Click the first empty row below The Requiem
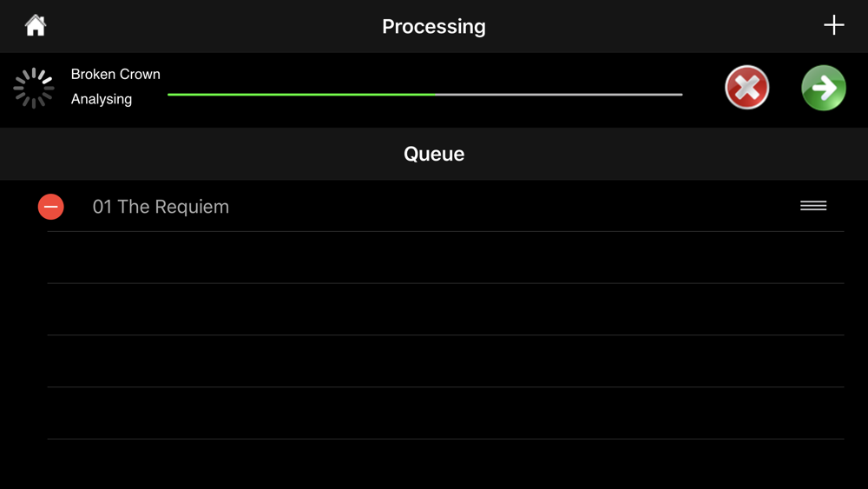The height and width of the screenshot is (489, 868). click(x=445, y=257)
